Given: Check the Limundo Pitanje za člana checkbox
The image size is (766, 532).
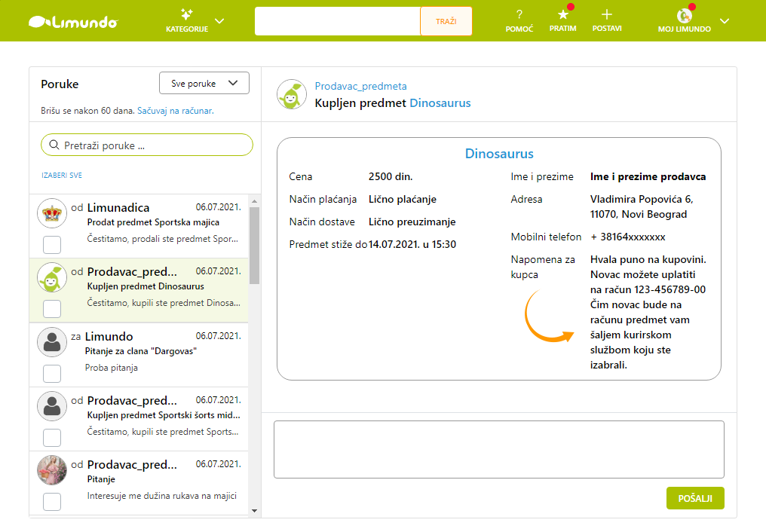Looking at the screenshot, I should pyautogui.click(x=52, y=373).
